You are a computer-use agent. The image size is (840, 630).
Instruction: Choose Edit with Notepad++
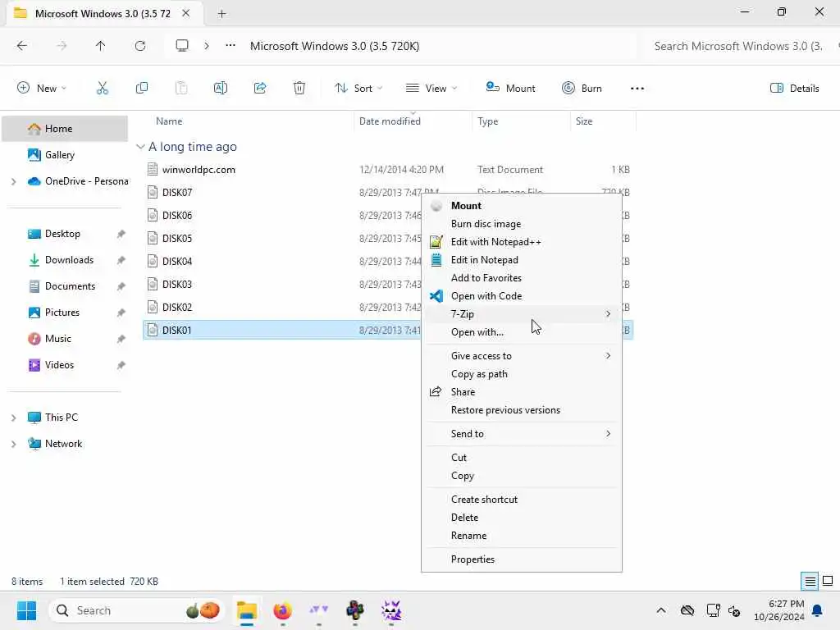[x=521, y=242]
